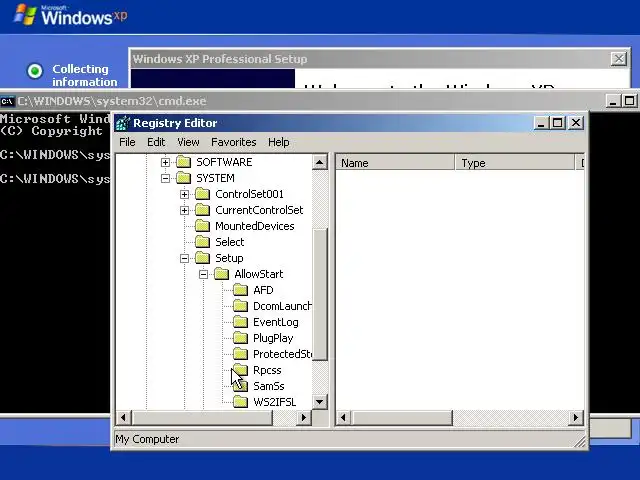The height and width of the screenshot is (480, 640).
Task: Collapse the AllowStart key
Action: (x=203, y=274)
